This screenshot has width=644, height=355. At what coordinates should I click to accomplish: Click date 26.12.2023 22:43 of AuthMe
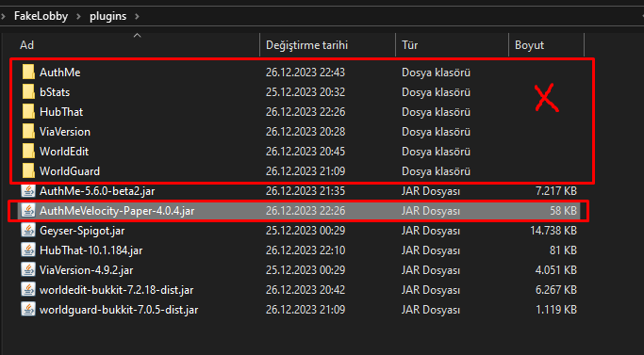pyautogui.click(x=305, y=73)
